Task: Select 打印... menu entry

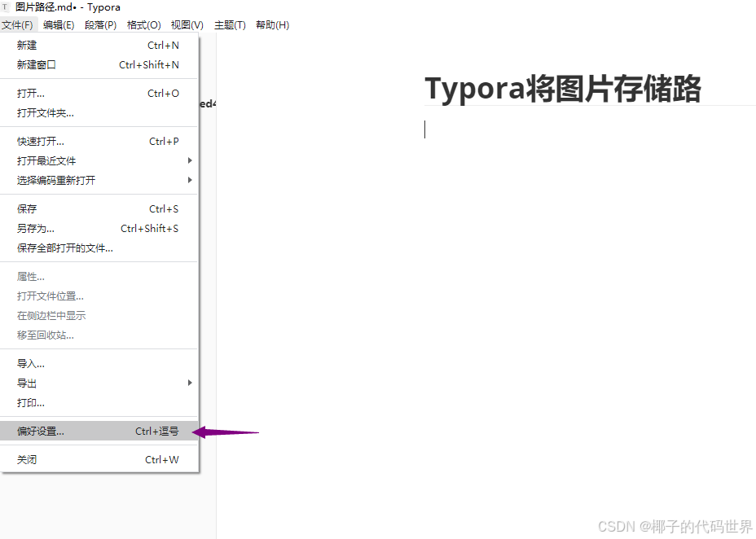Action: click(x=99, y=403)
